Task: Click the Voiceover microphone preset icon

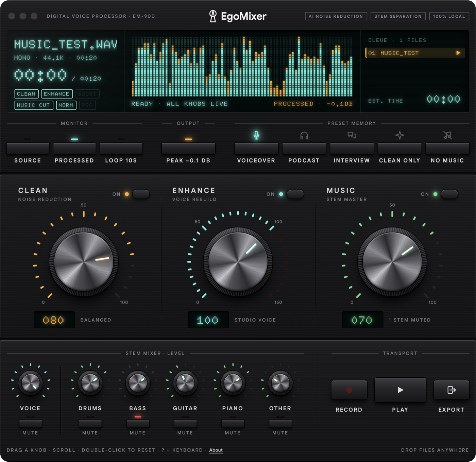Action: [256, 135]
